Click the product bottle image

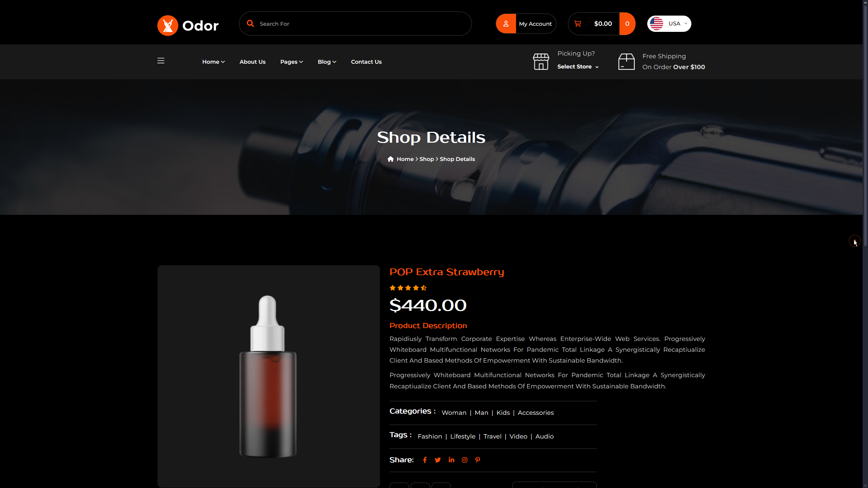pyautogui.click(x=268, y=376)
